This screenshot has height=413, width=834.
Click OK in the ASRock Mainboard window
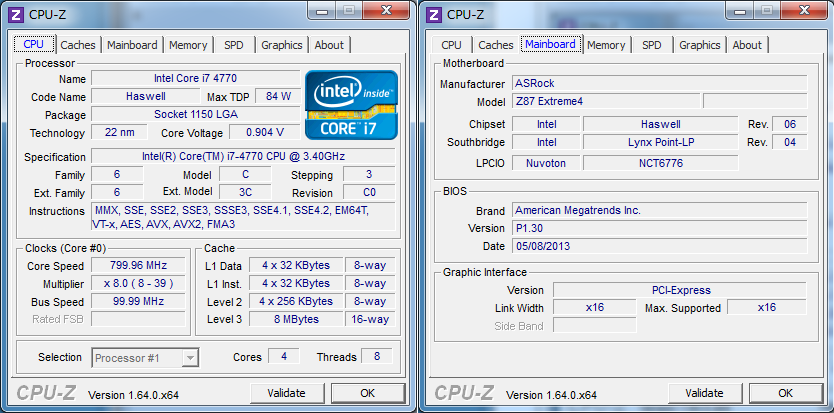click(785, 393)
